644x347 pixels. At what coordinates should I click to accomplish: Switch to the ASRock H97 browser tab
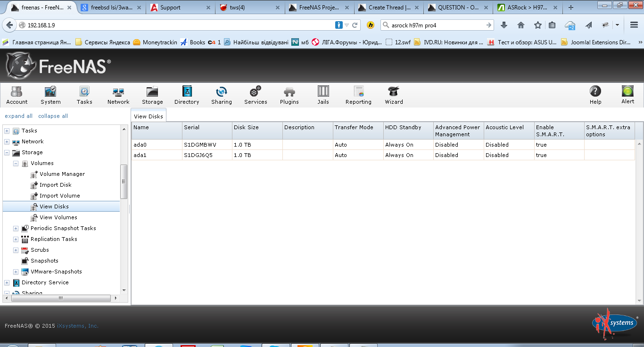527,8
